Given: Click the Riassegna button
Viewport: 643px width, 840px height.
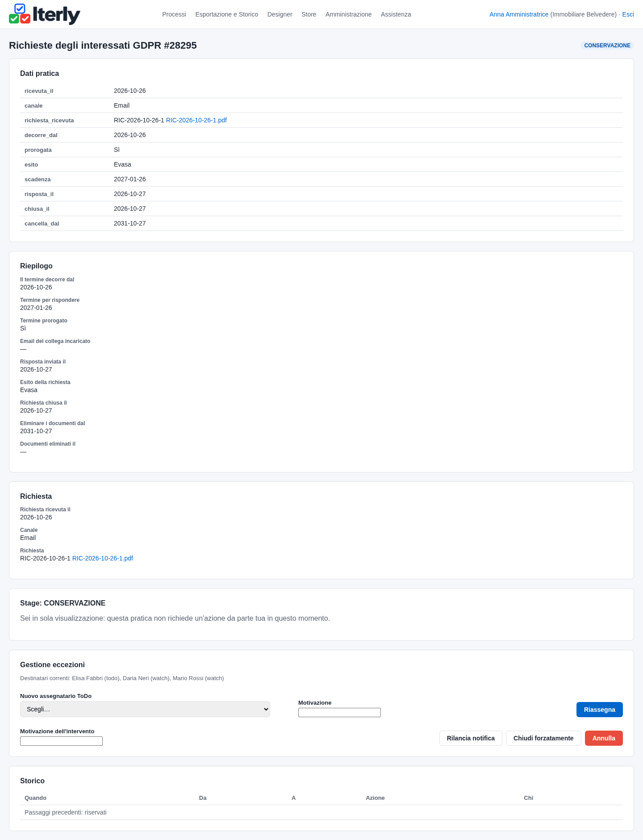Looking at the screenshot, I should click(600, 710).
